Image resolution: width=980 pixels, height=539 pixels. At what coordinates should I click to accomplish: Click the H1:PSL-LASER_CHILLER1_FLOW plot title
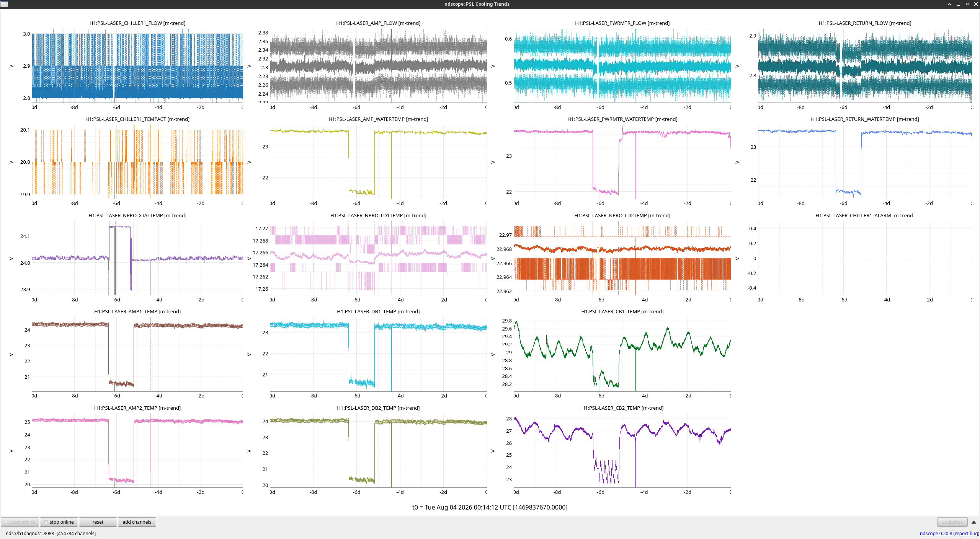tap(137, 23)
